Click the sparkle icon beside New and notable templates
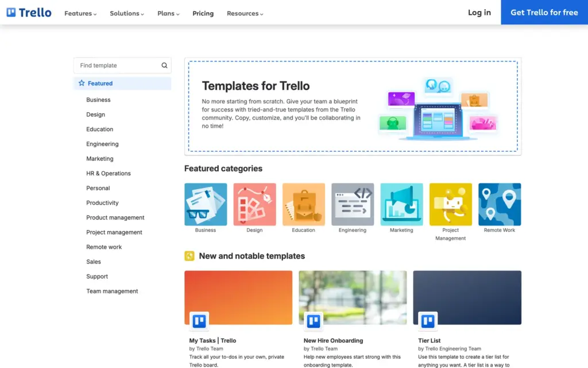Viewport: 588px width, 368px height. [x=189, y=256]
